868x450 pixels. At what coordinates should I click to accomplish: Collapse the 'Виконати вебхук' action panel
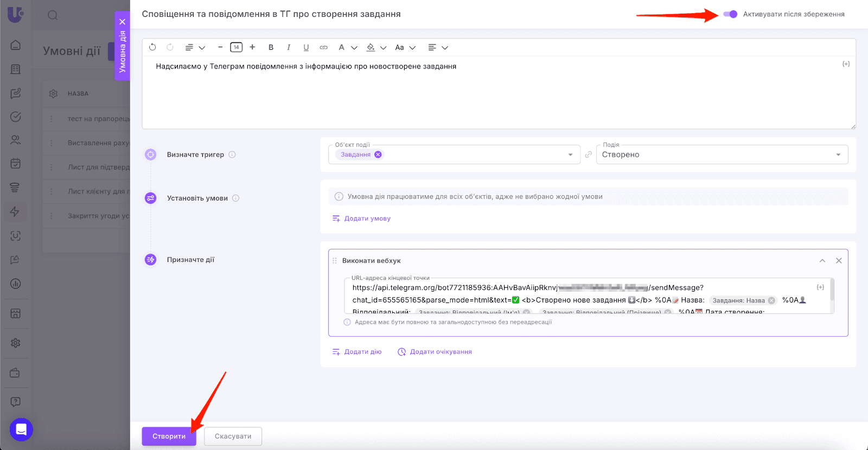point(822,261)
